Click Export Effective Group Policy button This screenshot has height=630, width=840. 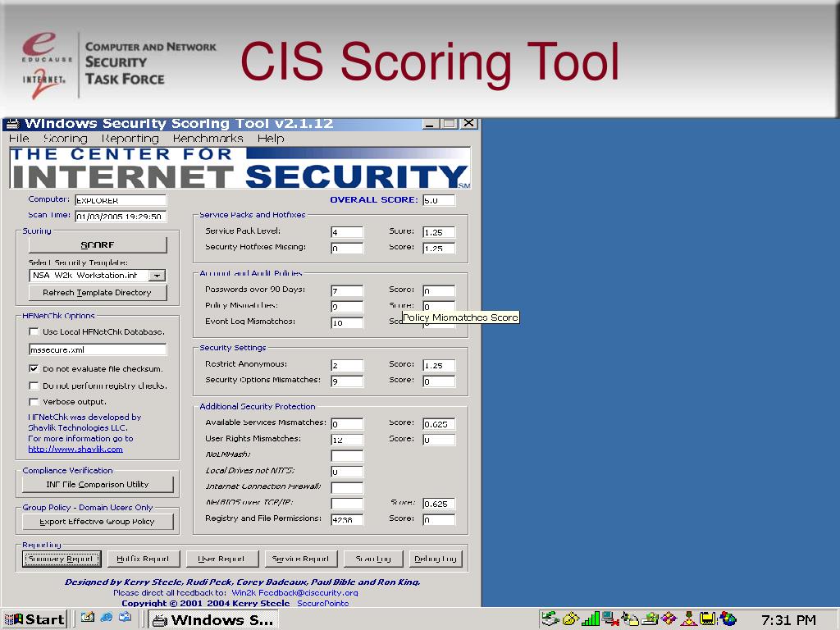98,521
